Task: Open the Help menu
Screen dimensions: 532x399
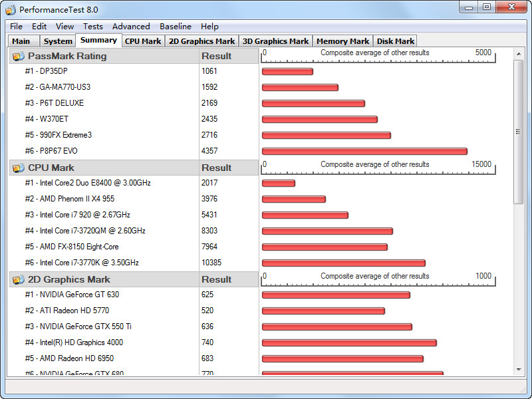Action: 209,27
